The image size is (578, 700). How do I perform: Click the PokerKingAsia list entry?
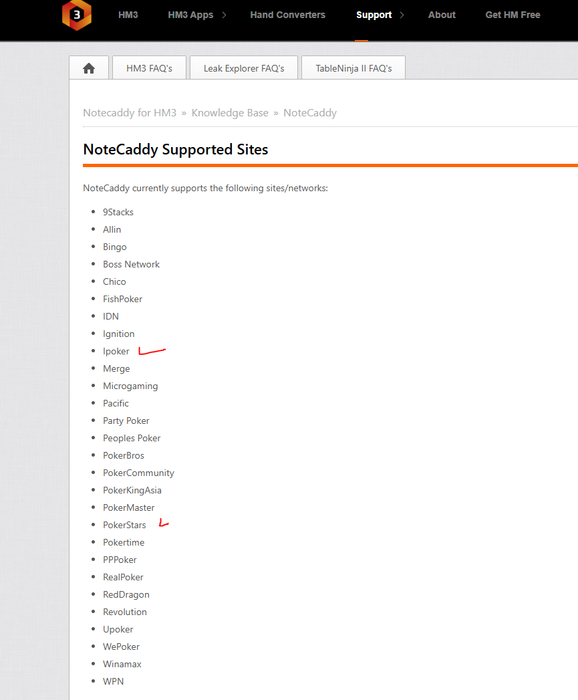point(132,490)
